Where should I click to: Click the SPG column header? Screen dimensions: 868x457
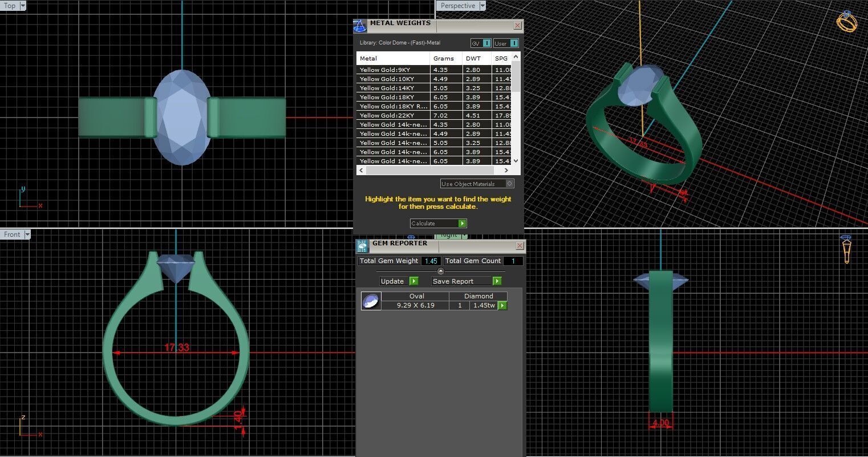point(501,58)
